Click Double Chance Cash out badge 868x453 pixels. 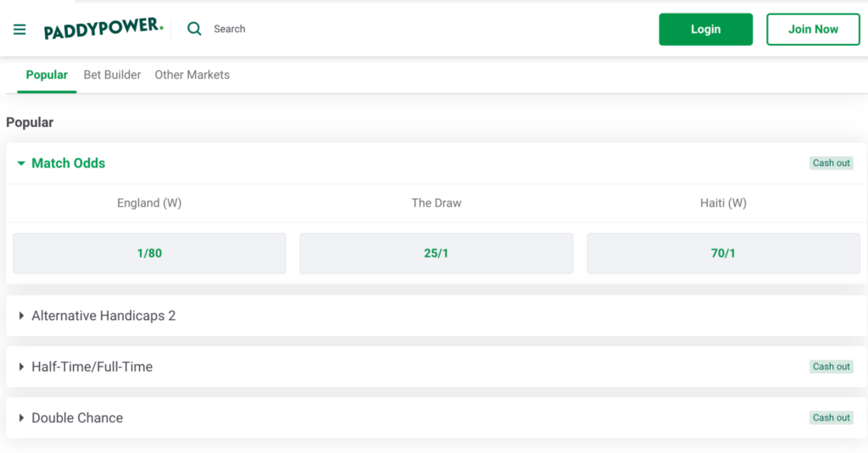click(x=831, y=417)
